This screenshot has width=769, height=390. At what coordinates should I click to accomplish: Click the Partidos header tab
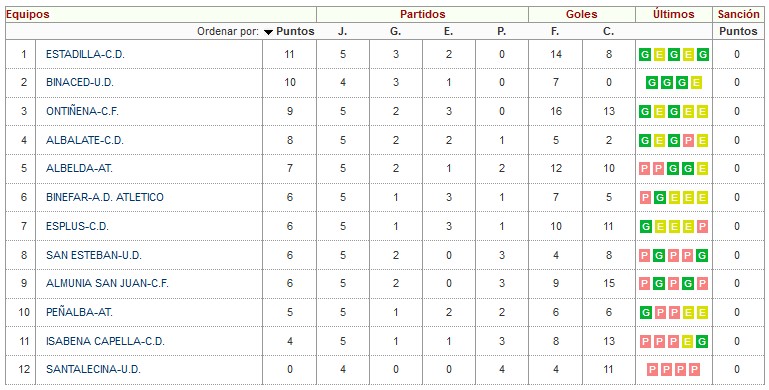423,14
